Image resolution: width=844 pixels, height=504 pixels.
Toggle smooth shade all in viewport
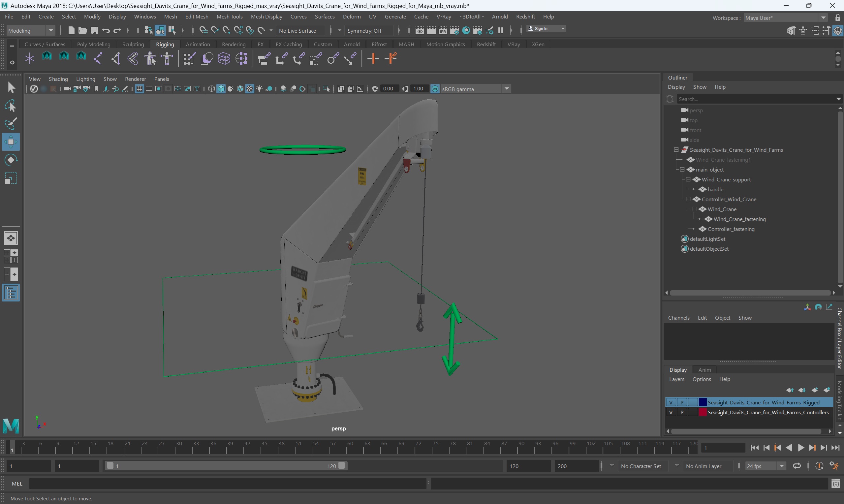(221, 89)
